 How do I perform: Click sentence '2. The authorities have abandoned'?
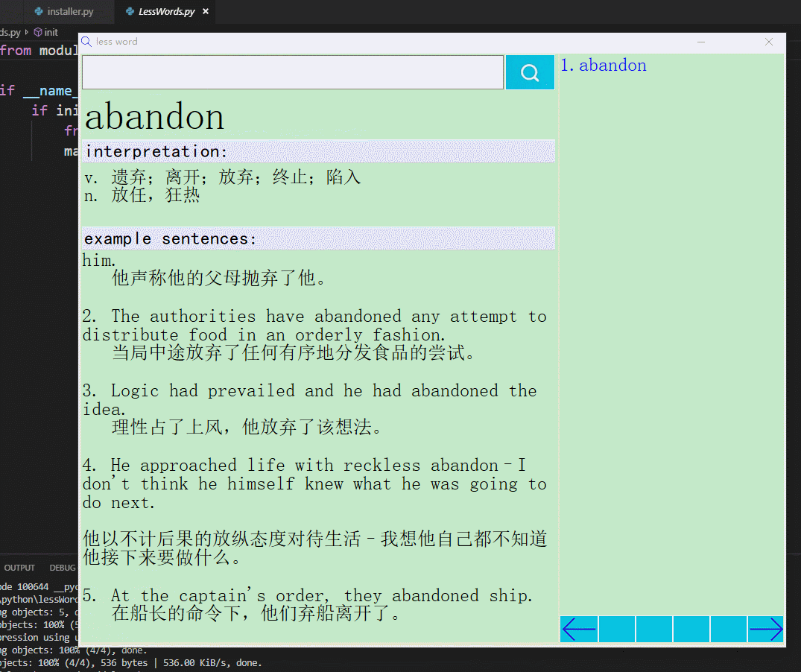point(314,326)
